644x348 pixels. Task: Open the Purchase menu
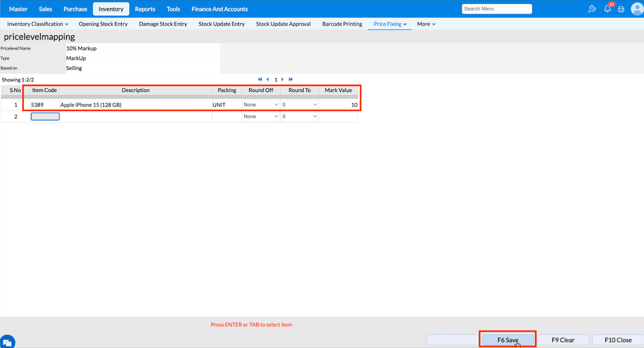(75, 9)
